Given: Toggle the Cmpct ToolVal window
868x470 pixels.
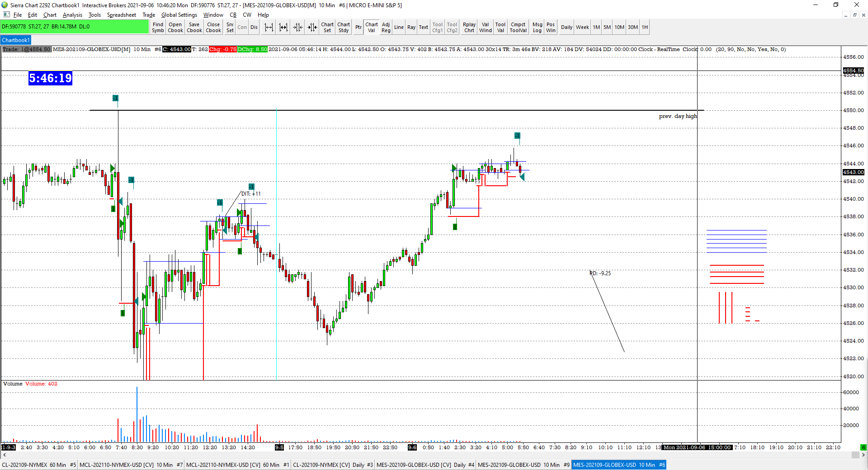Looking at the screenshot, I should coord(518,28).
